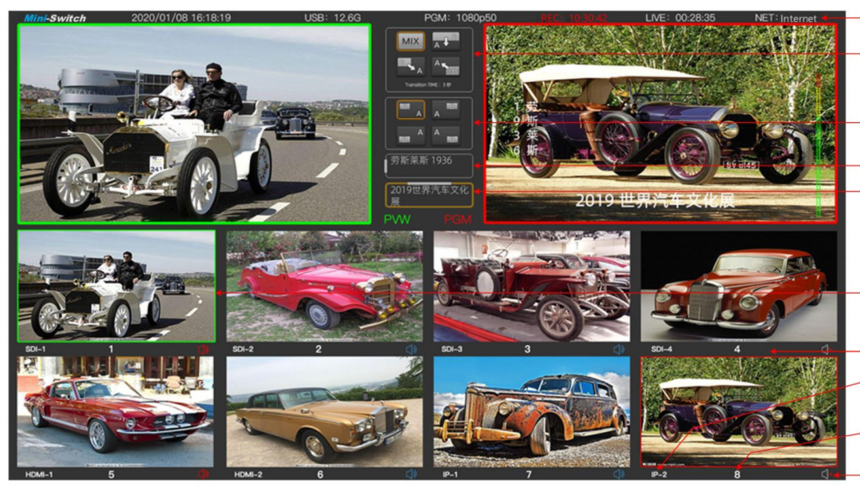The width and height of the screenshot is (860, 491).
Task: Select PIP layout with inset bottom-left
Action: (x=410, y=134)
